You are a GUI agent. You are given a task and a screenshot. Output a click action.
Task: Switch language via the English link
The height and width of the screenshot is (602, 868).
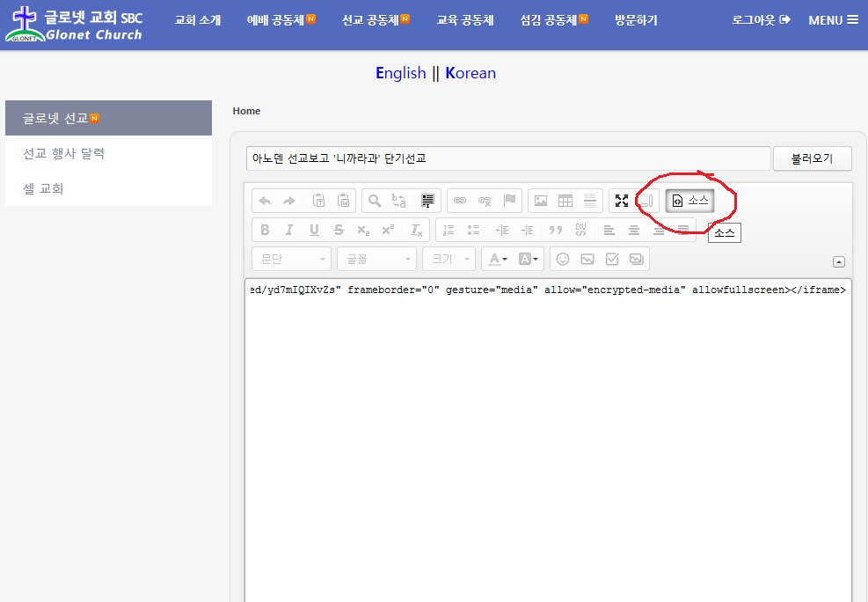(x=400, y=73)
